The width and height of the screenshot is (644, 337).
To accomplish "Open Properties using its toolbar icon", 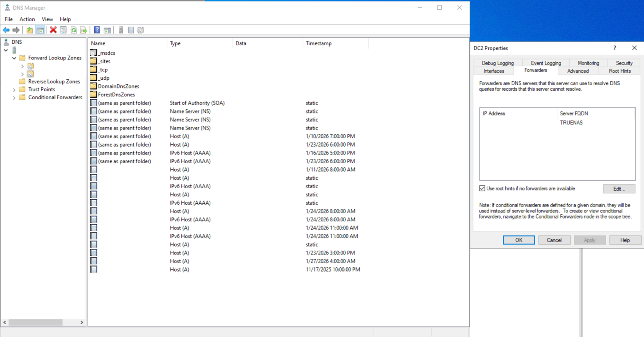I will [63, 30].
